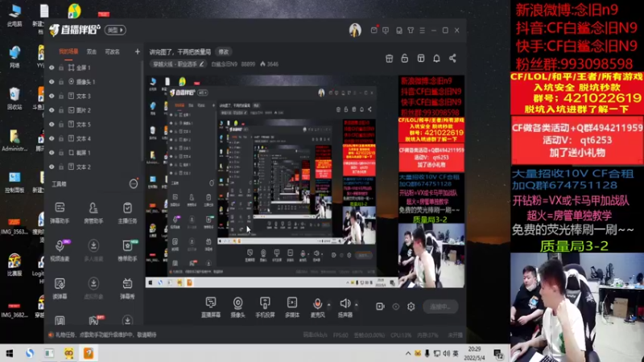Open the 此电脑 desktop icon
The height and width of the screenshot is (362, 644).
[14, 16]
